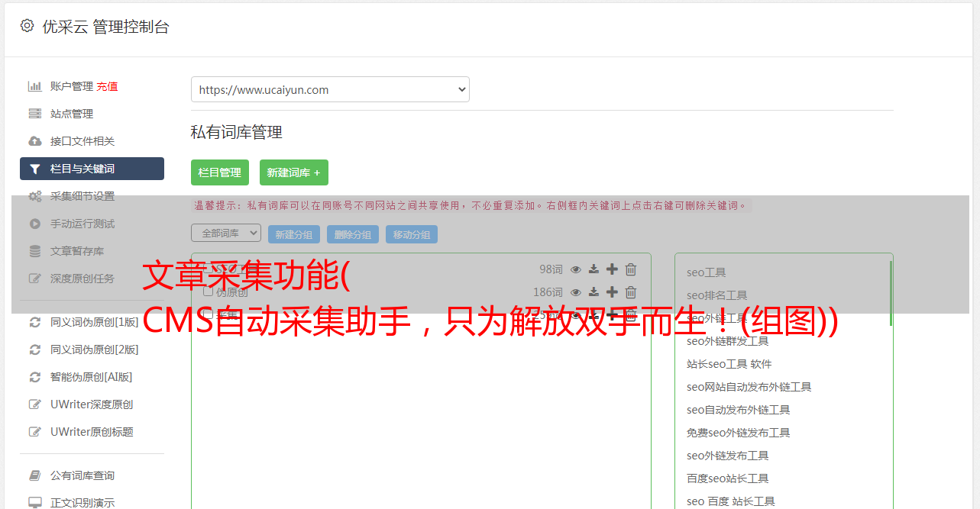Image resolution: width=980 pixels, height=509 pixels.
Task: Click the 186词 count in the 伪原创 row
Action: pyautogui.click(x=548, y=292)
